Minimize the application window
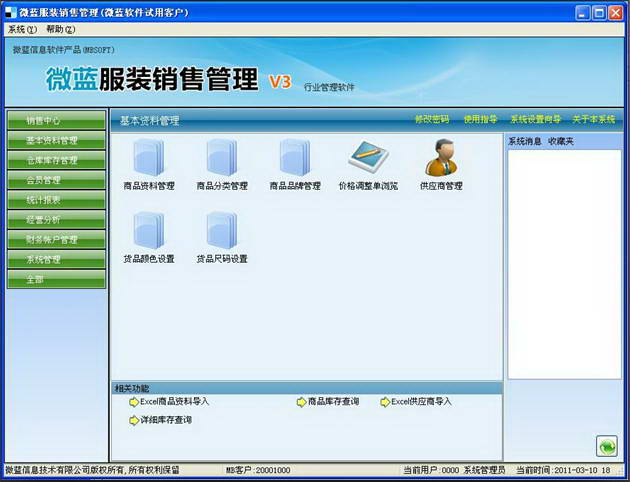 click(x=583, y=13)
